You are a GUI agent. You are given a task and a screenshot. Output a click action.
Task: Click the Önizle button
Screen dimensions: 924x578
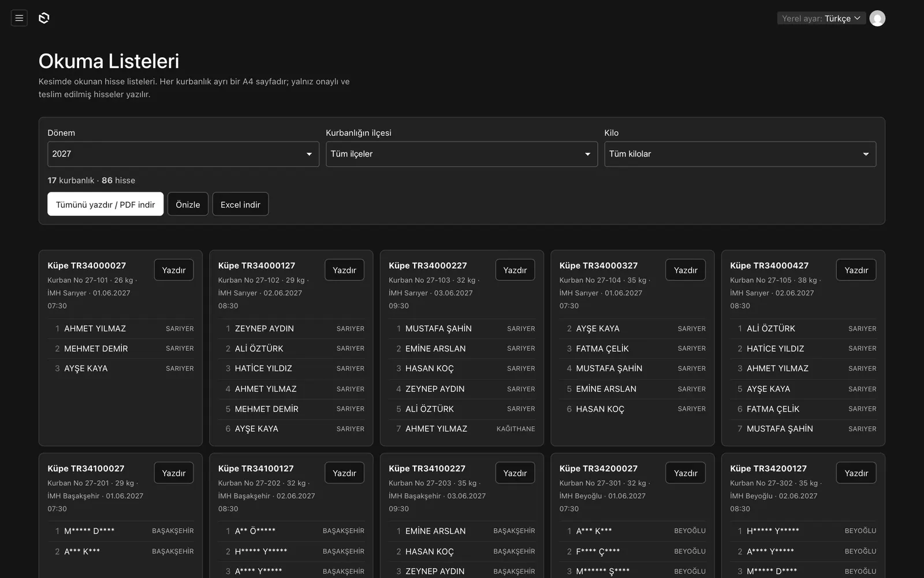point(188,204)
